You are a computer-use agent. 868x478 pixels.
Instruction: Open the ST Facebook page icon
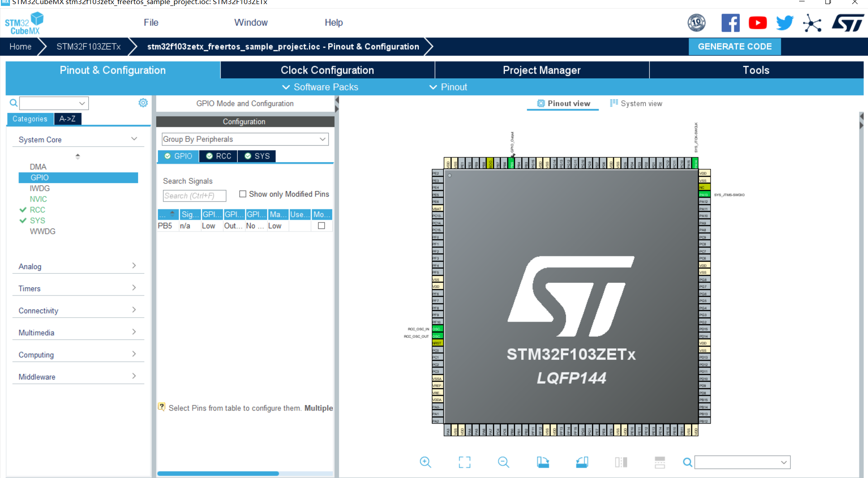(730, 23)
